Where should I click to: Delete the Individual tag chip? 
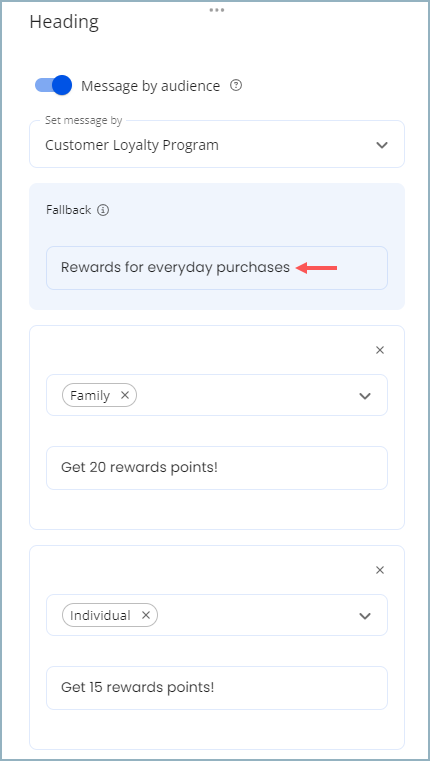click(x=146, y=615)
